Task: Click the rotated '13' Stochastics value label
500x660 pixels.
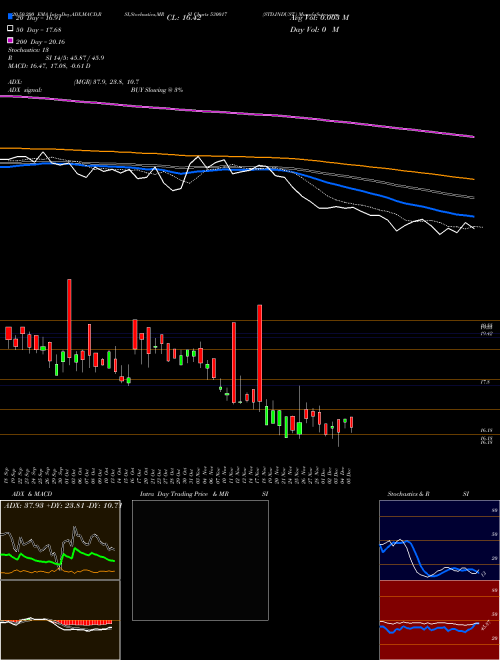Action: (483, 574)
